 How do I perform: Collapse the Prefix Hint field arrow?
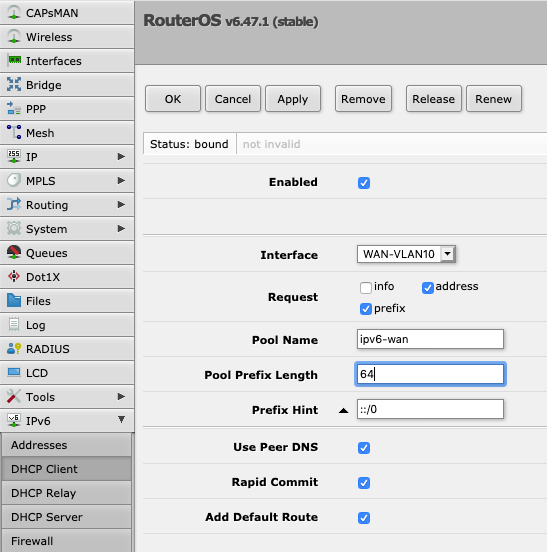point(344,410)
